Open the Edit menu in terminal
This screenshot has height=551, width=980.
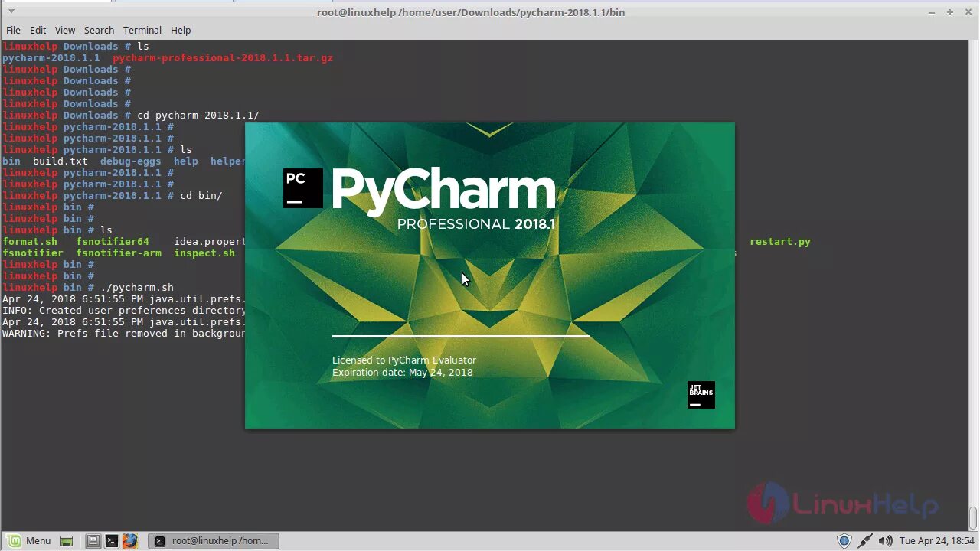pos(38,30)
